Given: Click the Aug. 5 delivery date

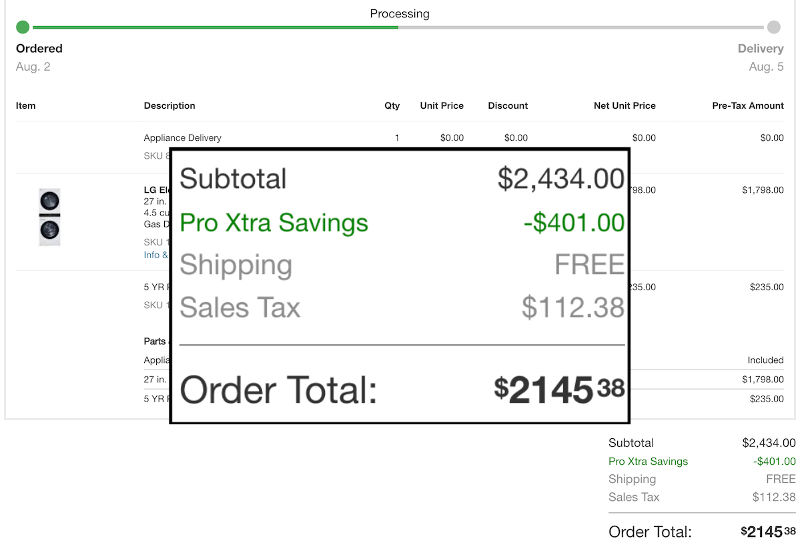Looking at the screenshot, I should (x=766, y=67).
